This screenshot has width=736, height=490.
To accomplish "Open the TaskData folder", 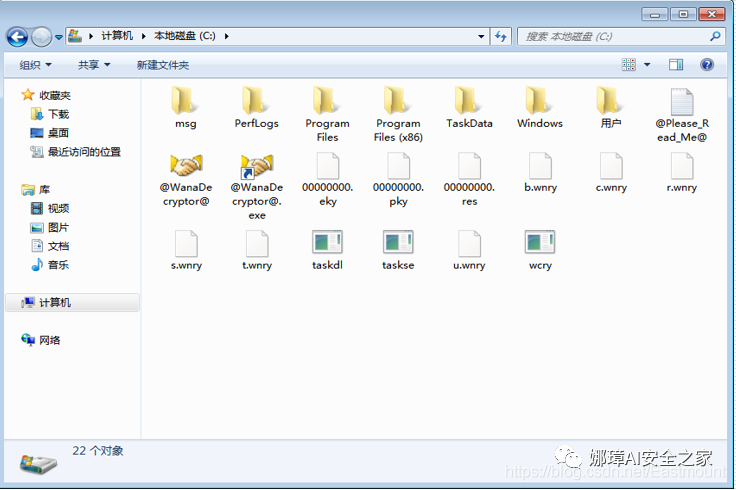I will click(469, 108).
